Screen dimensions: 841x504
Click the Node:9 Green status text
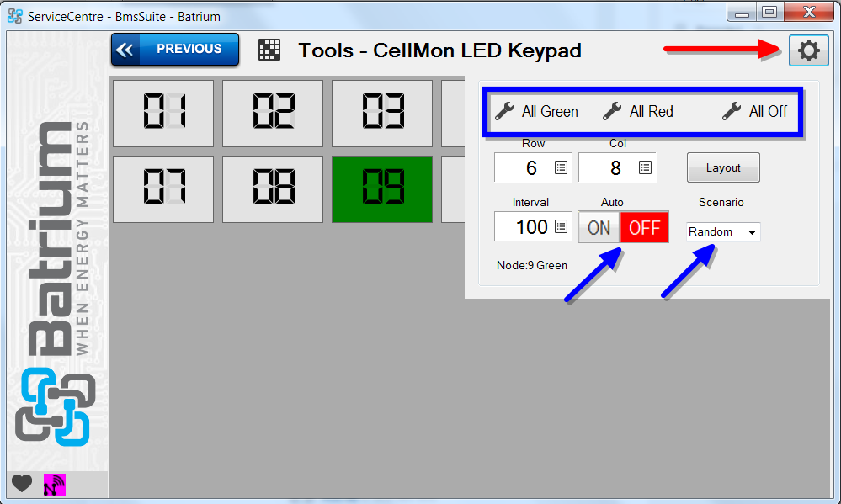pos(531,265)
